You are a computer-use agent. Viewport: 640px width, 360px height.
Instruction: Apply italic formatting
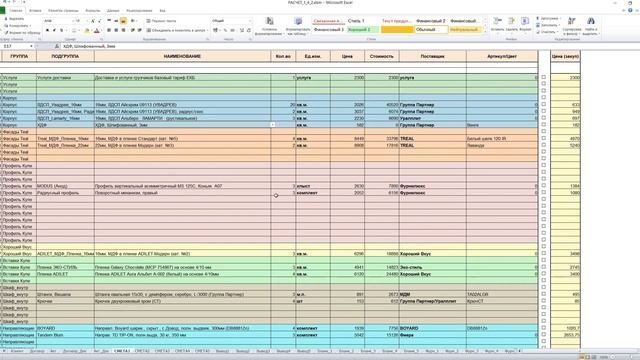click(x=54, y=31)
